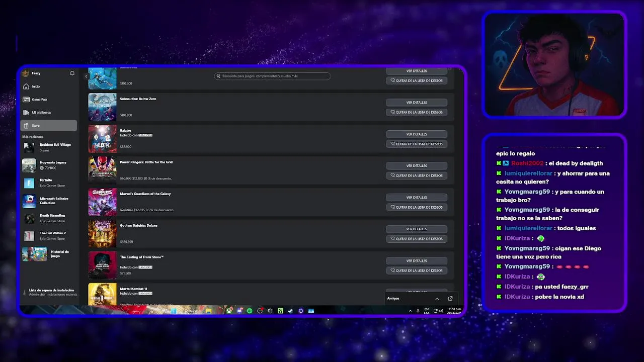This screenshot has height=362, width=644.
Task: Remove Guardians of the Galaxy from wishlist
Action: [417, 207]
